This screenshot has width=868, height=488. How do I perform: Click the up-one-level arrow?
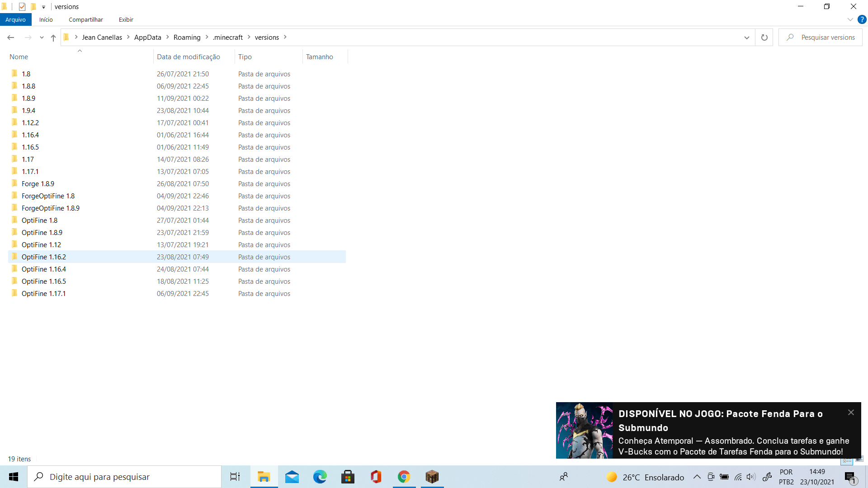pyautogui.click(x=53, y=38)
